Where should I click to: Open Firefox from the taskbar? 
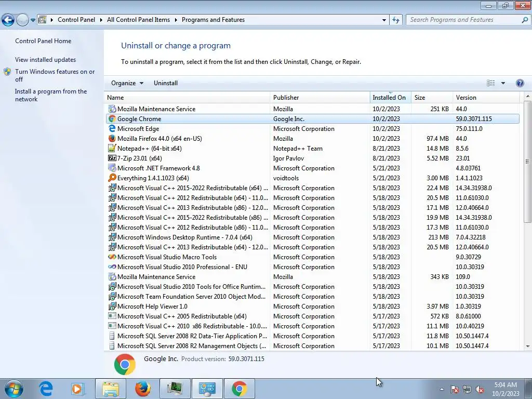(x=142, y=389)
